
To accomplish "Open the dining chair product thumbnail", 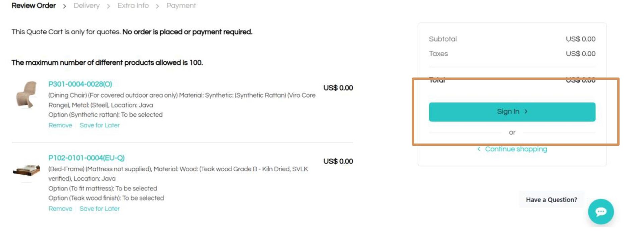I will coord(26,95).
